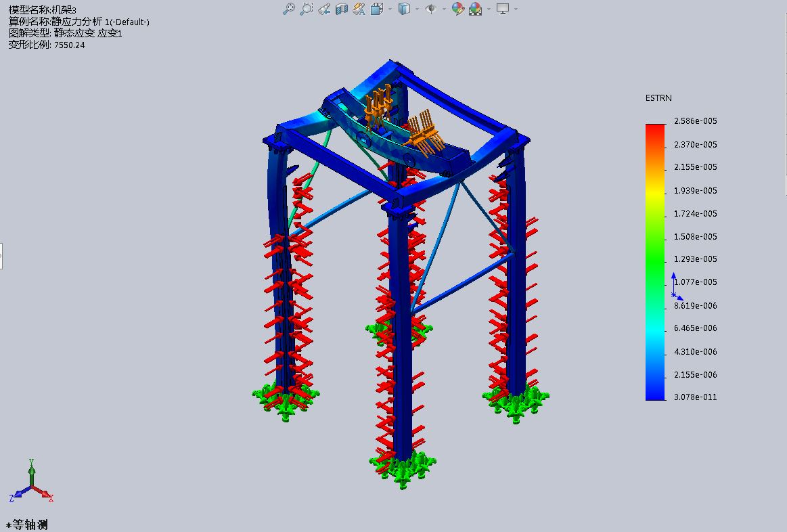Click the strain color legend bar
The width and height of the screenshot is (787, 532).
655,262
